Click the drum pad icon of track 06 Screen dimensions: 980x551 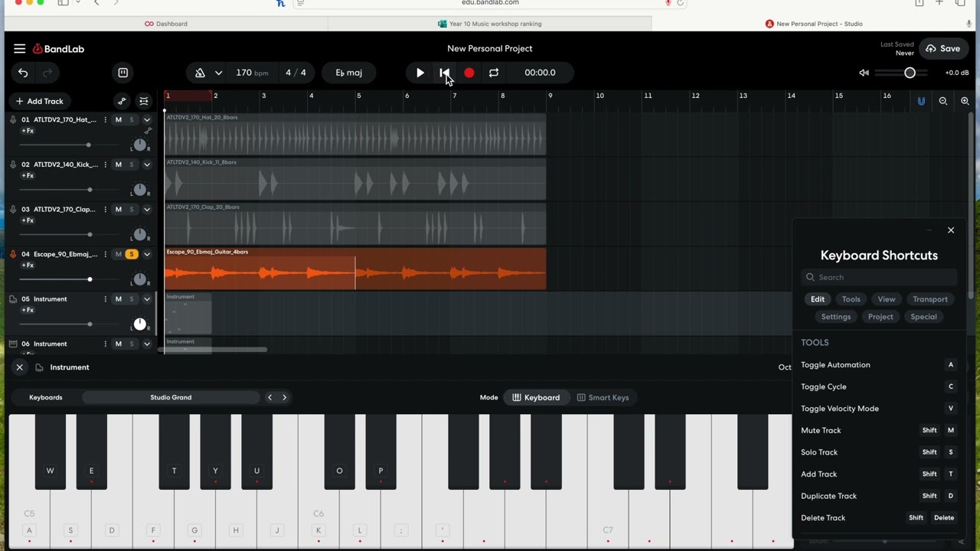pyautogui.click(x=13, y=344)
